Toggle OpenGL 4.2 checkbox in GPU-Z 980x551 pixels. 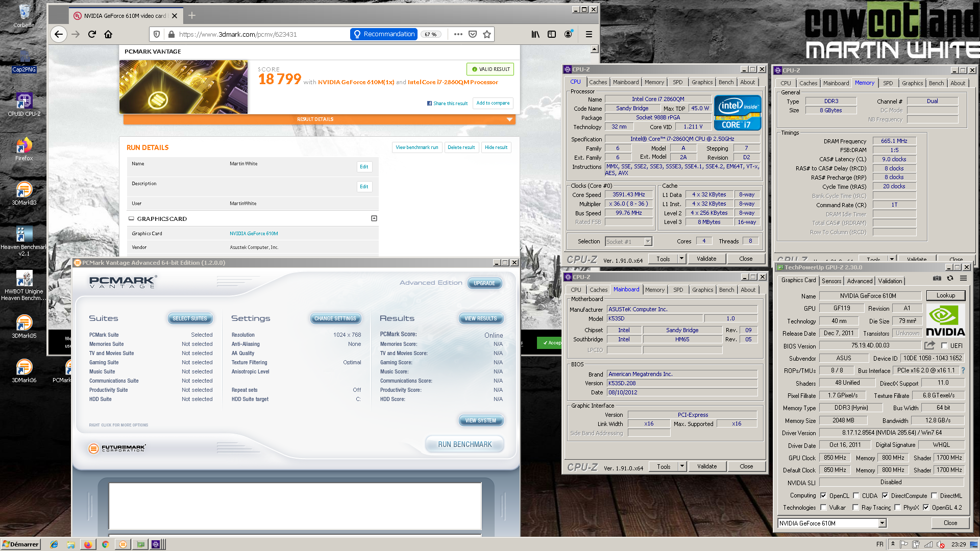pyautogui.click(x=926, y=507)
